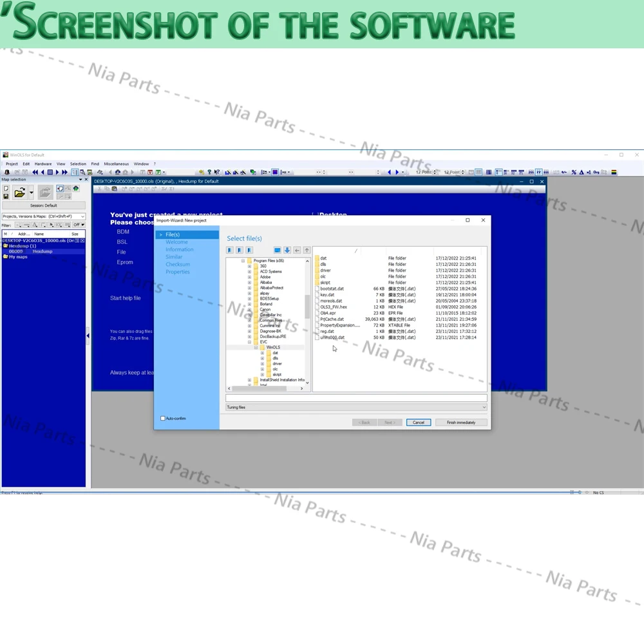Click the blue left navigation arrow before 12 Point
644x644 pixels.
click(x=389, y=172)
